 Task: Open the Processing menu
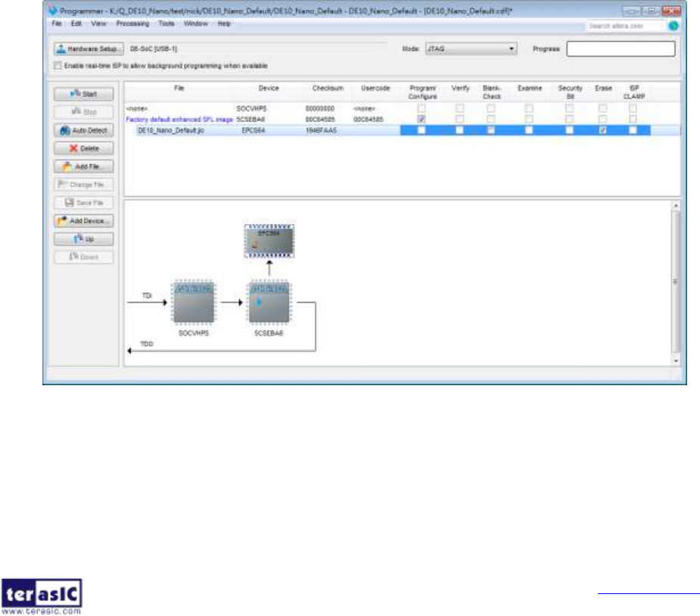coord(132,23)
